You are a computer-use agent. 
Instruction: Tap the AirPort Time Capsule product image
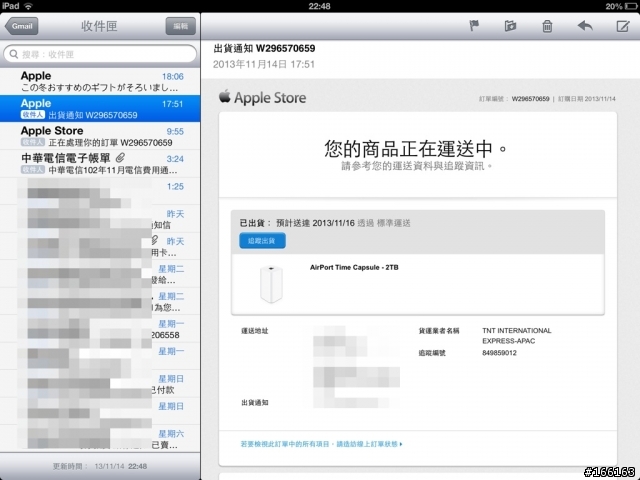coord(271,284)
